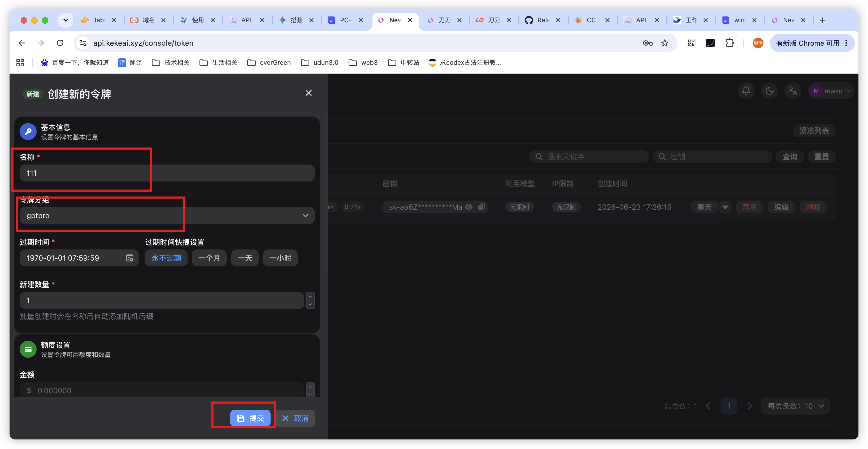Open the everGreen bookmark folder
This screenshot has height=449, width=868.
(269, 63)
